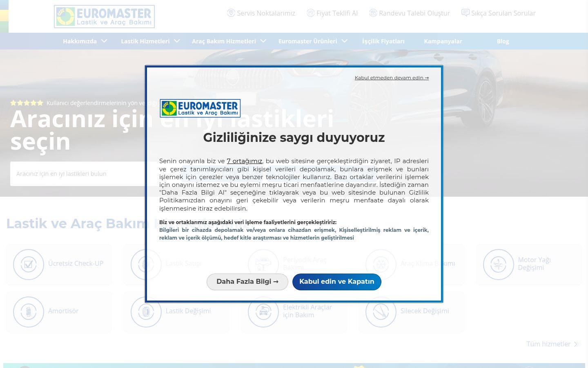
Task: Expand the Hakkımızda menu chevron
Action: (x=104, y=41)
